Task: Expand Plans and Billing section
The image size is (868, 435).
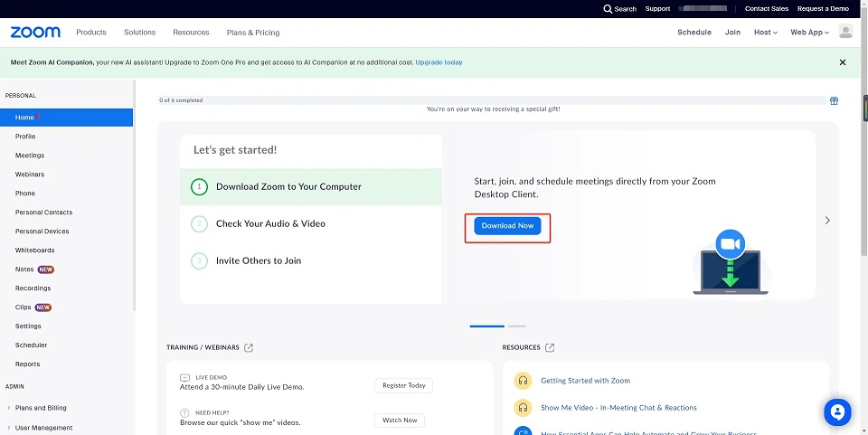Action: 41,408
